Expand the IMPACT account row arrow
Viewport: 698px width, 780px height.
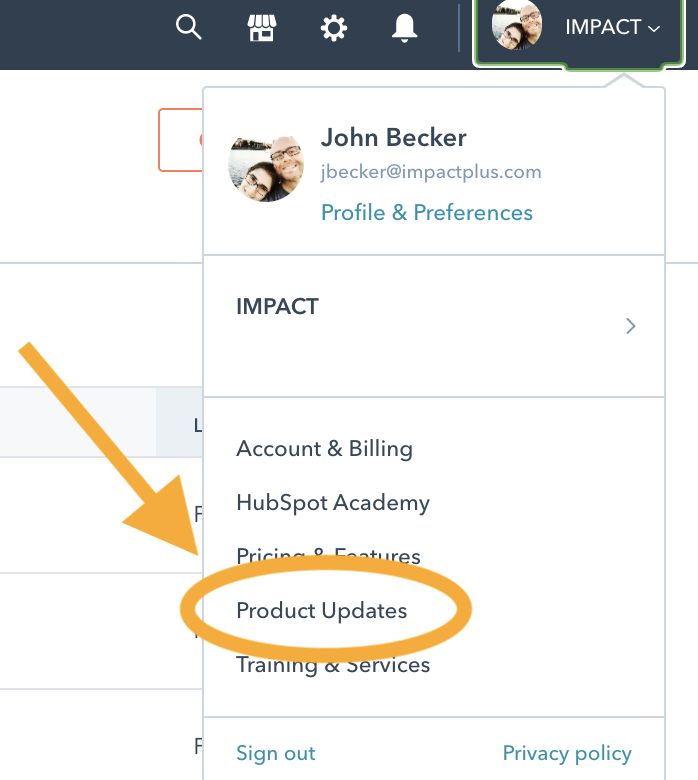point(631,326)
